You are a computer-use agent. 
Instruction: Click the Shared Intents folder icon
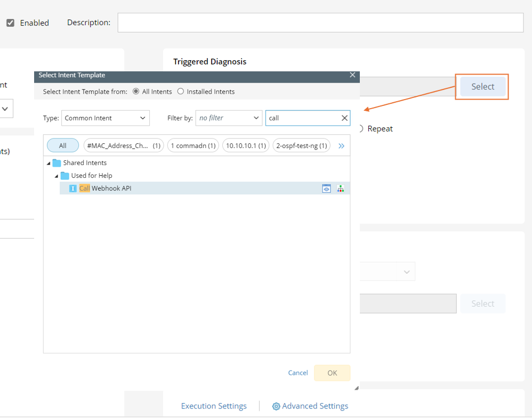click(57, 163)
